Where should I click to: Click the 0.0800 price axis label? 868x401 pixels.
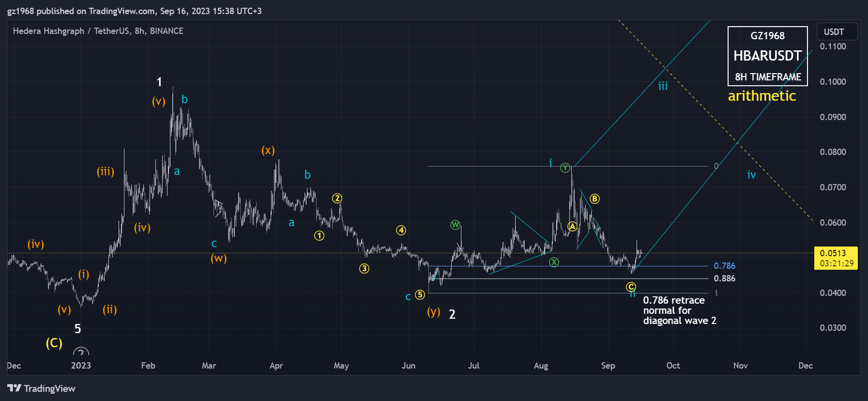tap(833, 152)
